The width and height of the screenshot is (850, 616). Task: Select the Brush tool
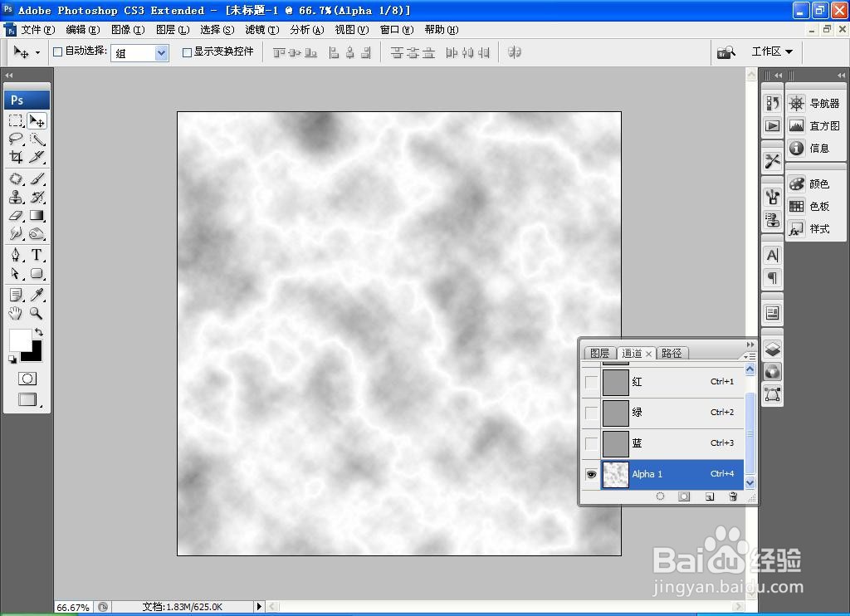pos(37,178)
